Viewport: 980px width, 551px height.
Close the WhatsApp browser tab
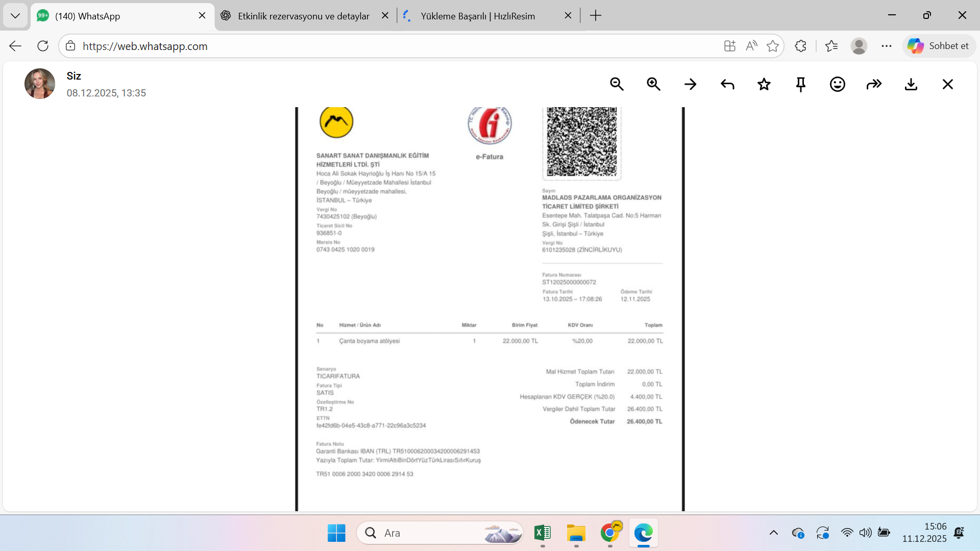[x=202, y=16]
